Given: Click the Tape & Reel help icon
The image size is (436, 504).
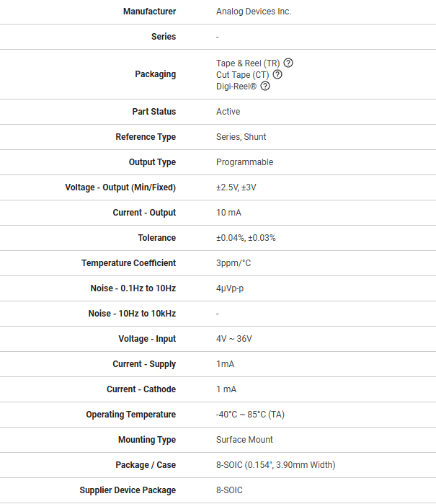Looking at the screenshot, I should pyautogui.click(x=288, y=63).
